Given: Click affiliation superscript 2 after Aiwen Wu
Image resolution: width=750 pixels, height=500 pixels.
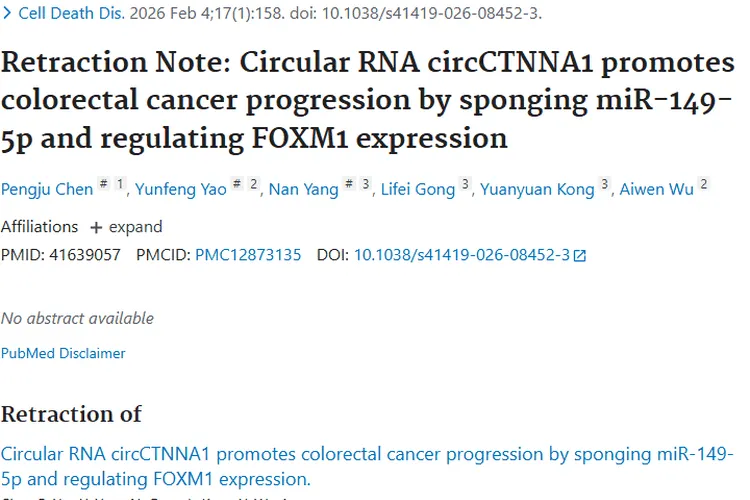Looking at the screenshot, I should point(704,185).
